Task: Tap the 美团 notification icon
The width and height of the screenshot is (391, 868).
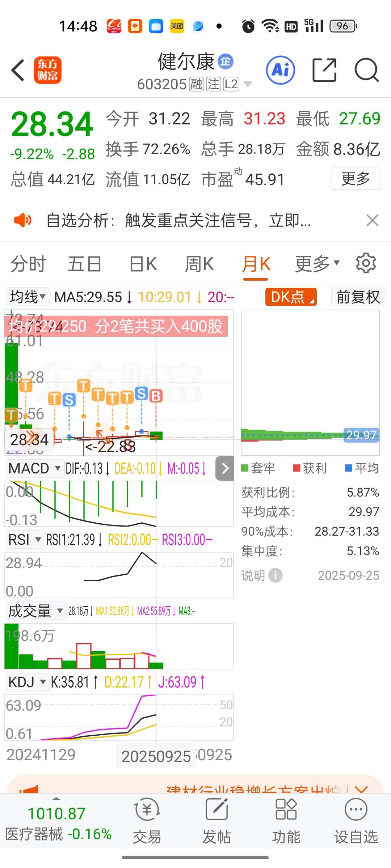Action: tap(177, 26)
